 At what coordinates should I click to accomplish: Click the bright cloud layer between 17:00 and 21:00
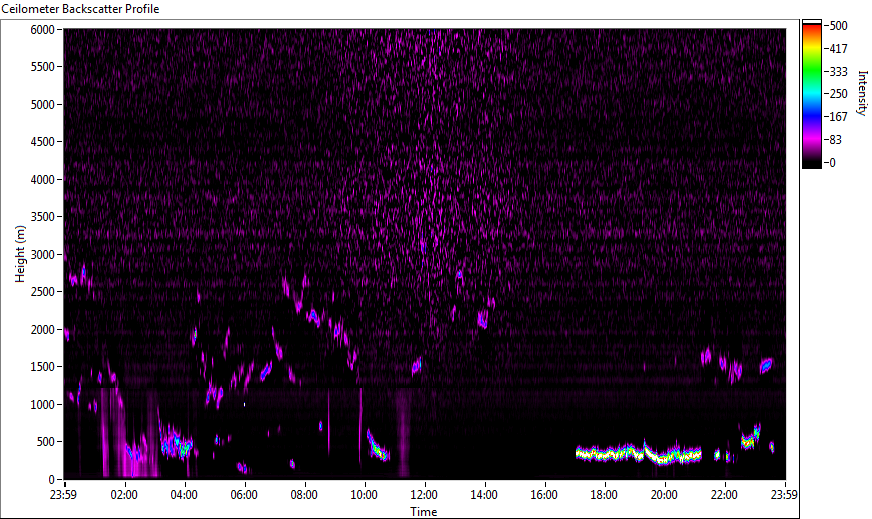click(x=638, y=453)
